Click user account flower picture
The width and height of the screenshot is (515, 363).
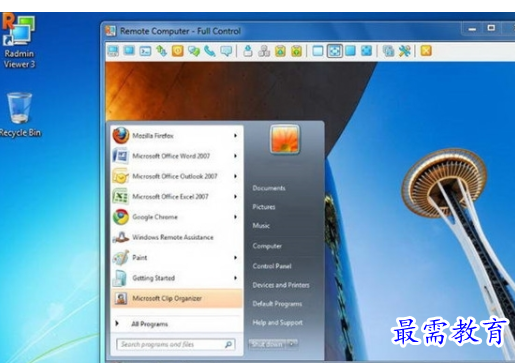284,139
